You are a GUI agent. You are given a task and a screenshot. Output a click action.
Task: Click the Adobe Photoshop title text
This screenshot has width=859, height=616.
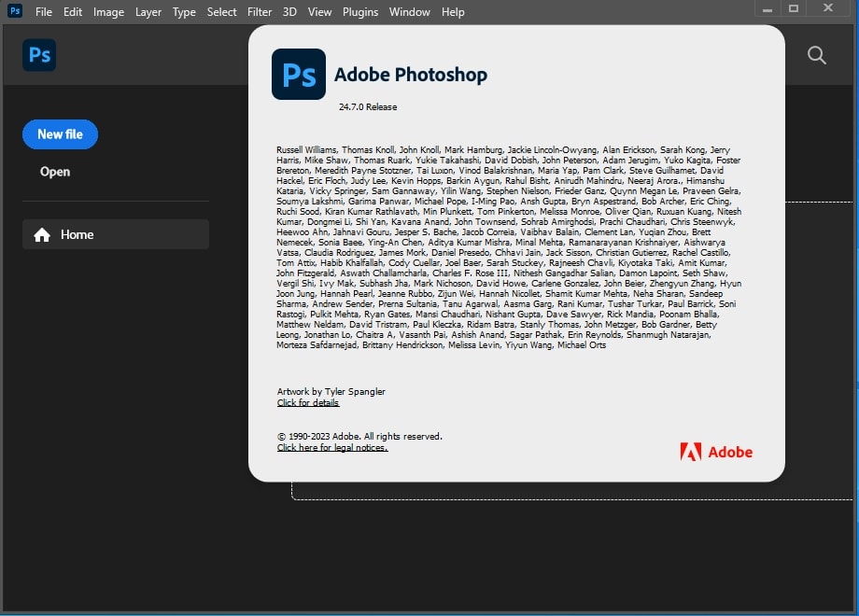pyautogui.click(x=411, y=75)
